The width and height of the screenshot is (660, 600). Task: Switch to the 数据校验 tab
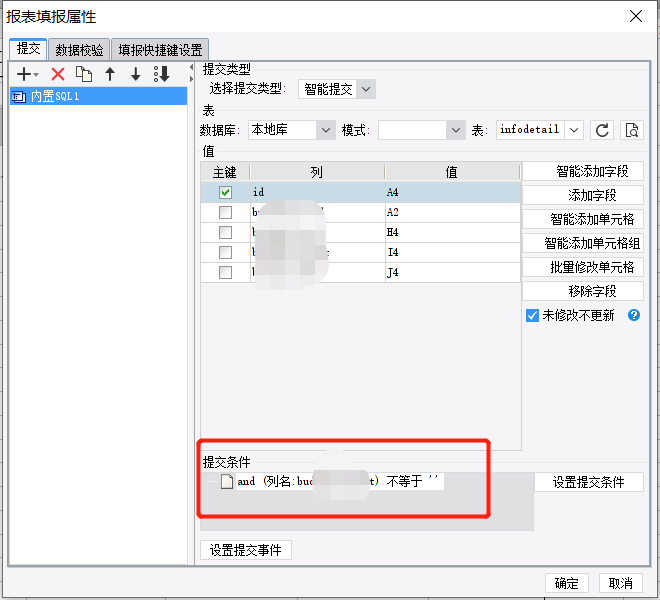[x=79, y=50]
